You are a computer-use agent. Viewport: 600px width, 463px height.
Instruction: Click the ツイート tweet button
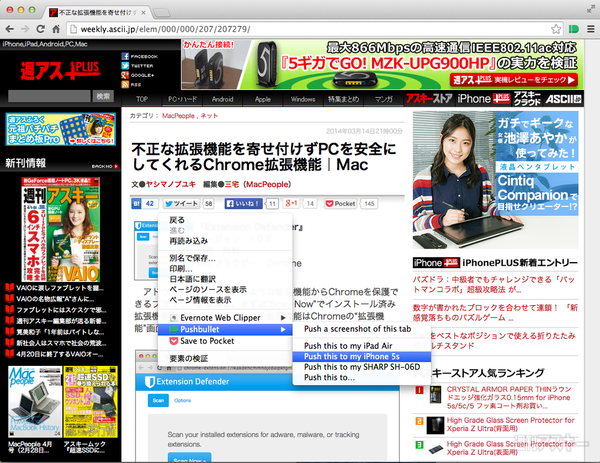[182, 204]
